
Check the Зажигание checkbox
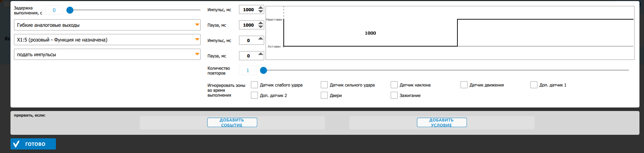(x=394, y=96)
